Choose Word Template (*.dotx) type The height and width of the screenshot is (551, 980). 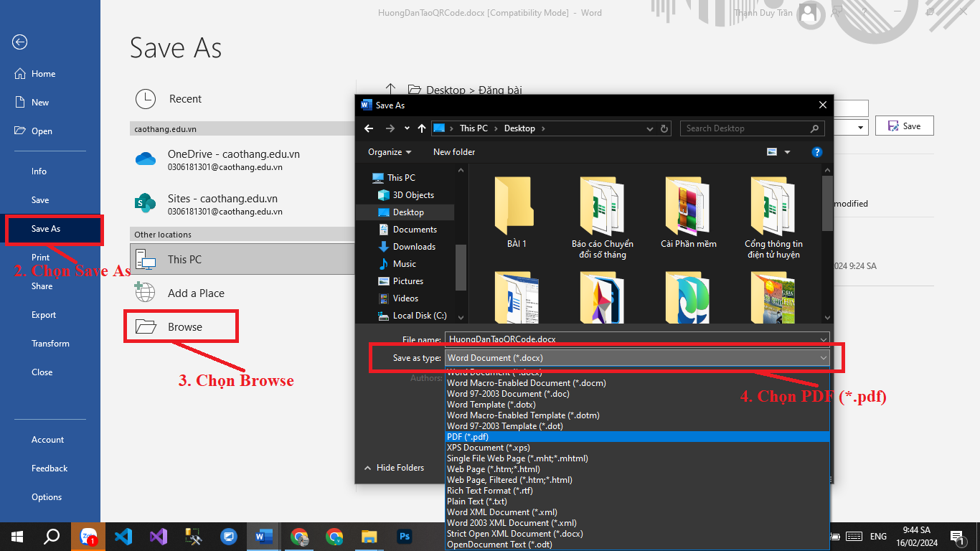(x=637, y=405)
